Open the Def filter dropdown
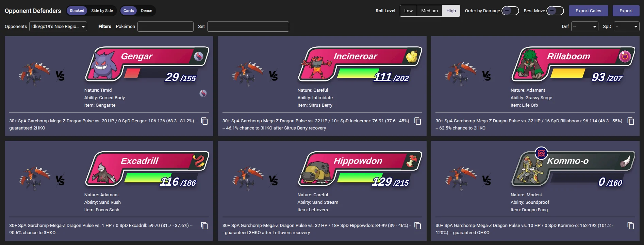Screen dimensions: 644x245 (x=584, y=26)
